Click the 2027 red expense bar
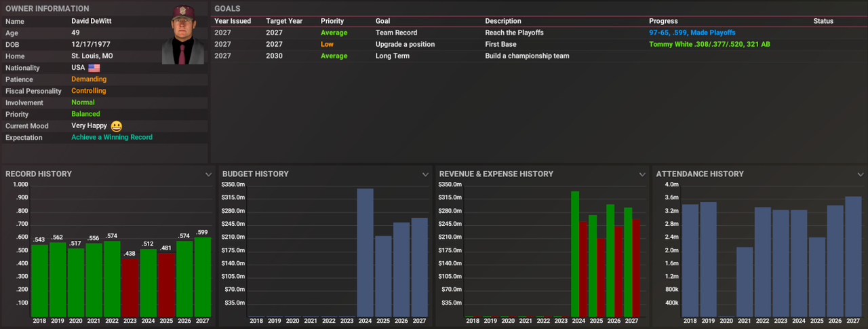The height and width of the screenshot is (329, 868). click(635, 267)
